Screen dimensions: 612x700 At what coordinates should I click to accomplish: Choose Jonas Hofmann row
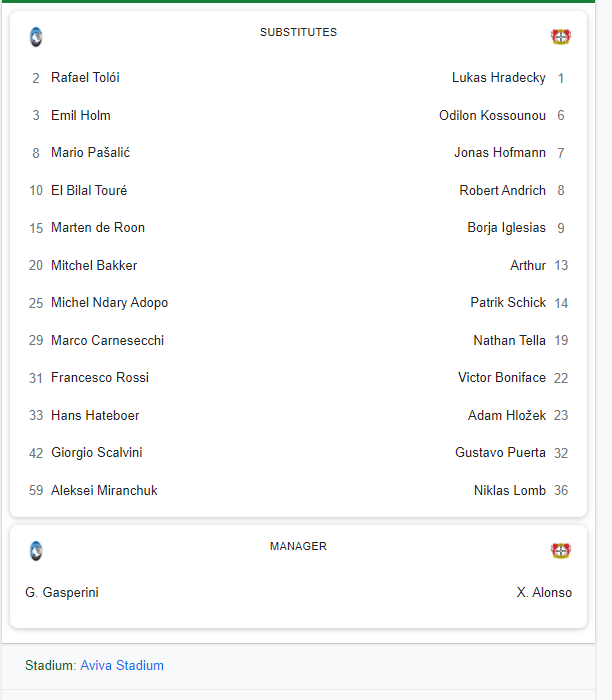499,153
